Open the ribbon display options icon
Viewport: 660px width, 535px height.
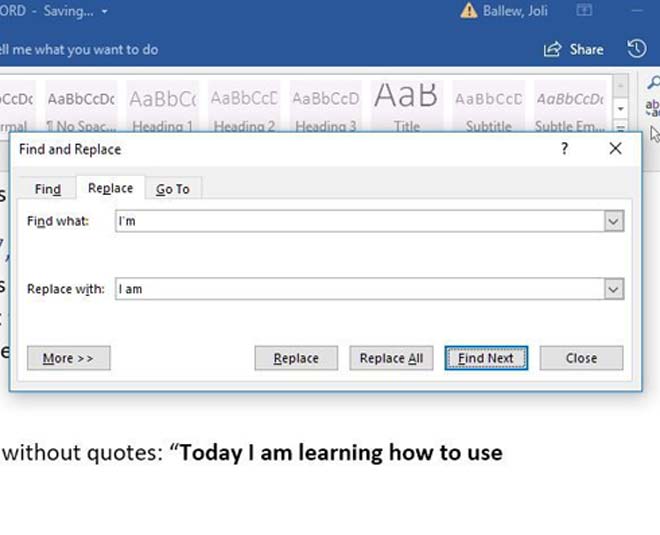(x=584, y=11)
